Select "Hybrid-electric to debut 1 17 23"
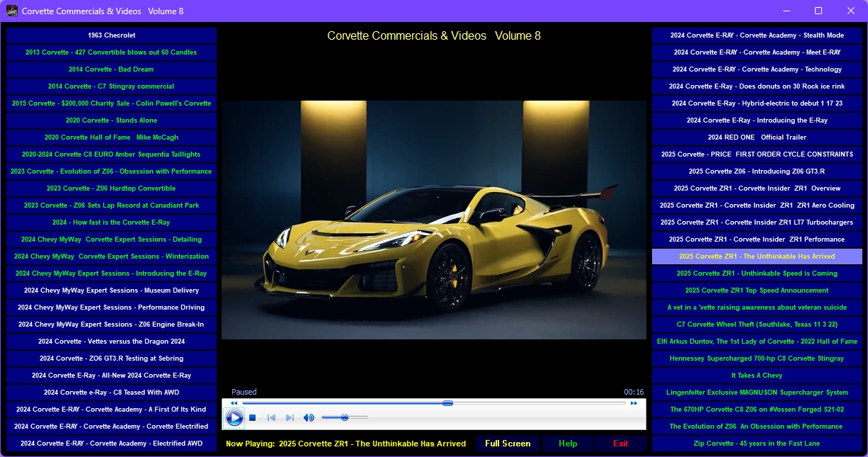 (757, 103)
